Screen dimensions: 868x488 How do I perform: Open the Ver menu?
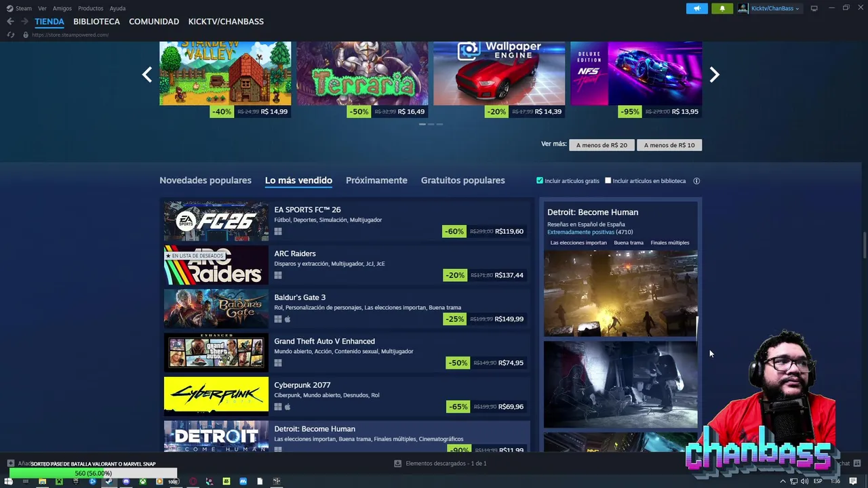pos(42,8)
